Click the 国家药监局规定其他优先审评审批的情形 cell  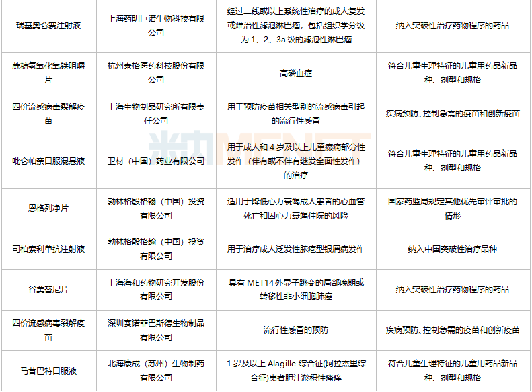[x=453, y=208]
